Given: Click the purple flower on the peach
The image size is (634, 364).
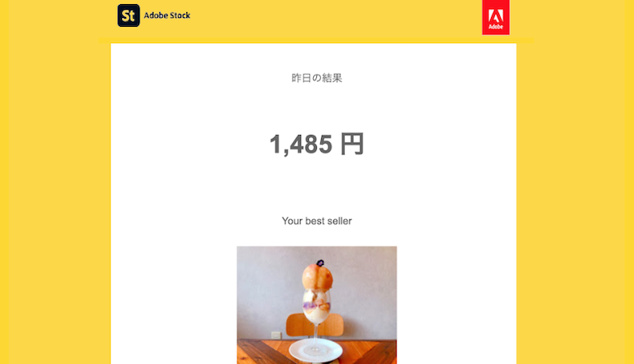Looking at the screenshot, I should 320,263.
